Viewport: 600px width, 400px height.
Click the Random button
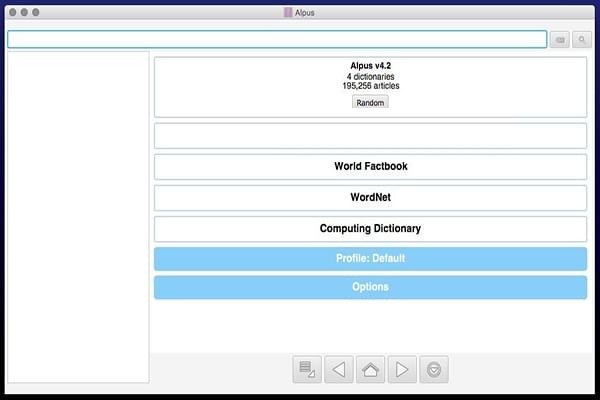tap(370, 103)
